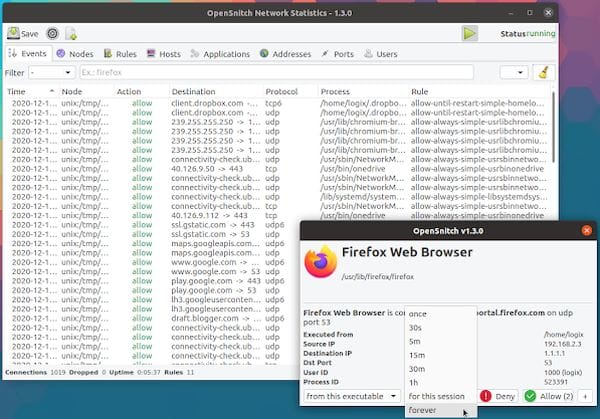This screenshot has height=419, width=600.
Task: Switch to the Events tab
Action: click(x=27, y=54)
